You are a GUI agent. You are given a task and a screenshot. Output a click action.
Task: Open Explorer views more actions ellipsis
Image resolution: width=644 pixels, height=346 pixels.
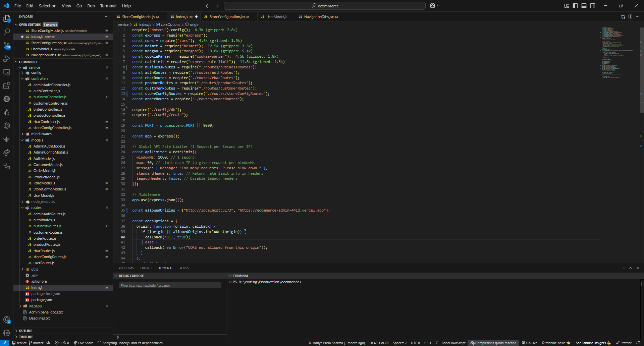(x=107, y=16)
